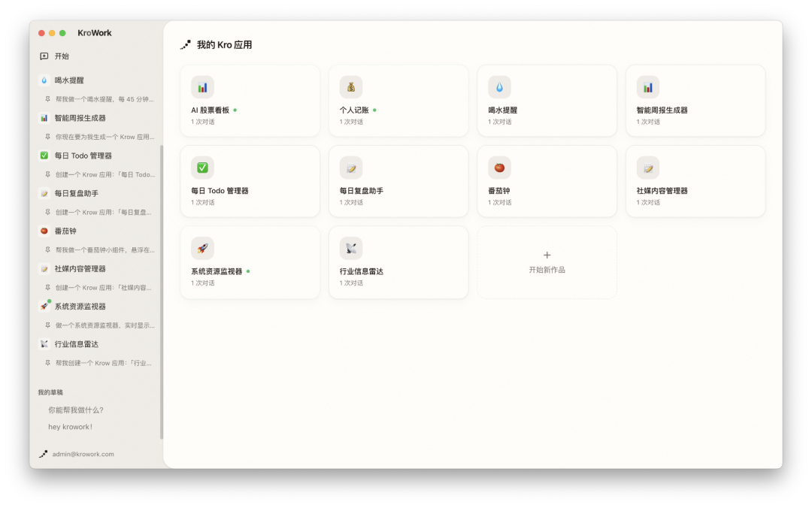This screenshot has height=508, width=812.
Task: Click the bar chart icon on AI 股票看板 card
Action: click(202, 87)
